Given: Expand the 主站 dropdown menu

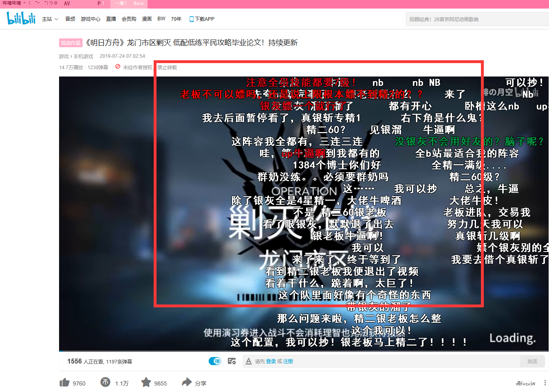Looking at the screenshot, I should (x=50, y=19).
